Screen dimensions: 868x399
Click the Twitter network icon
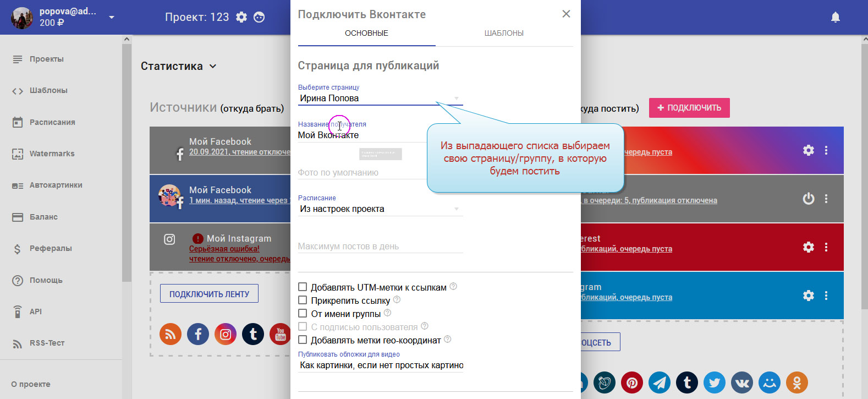point(715,382)
